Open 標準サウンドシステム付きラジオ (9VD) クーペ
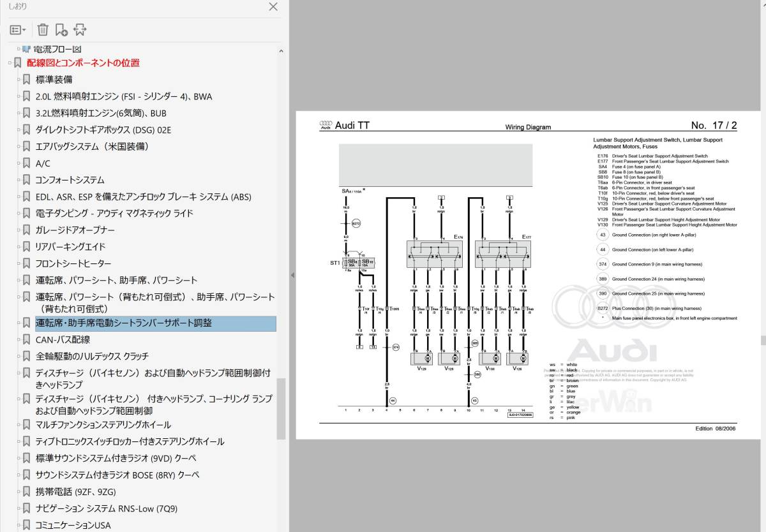The image size is (766, 532). [116, 458]
